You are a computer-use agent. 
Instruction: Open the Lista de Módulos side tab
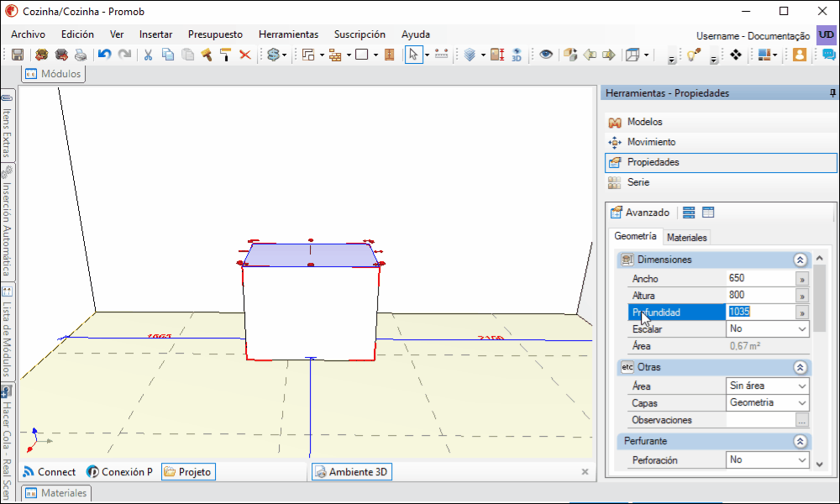[x=7, y=332]
